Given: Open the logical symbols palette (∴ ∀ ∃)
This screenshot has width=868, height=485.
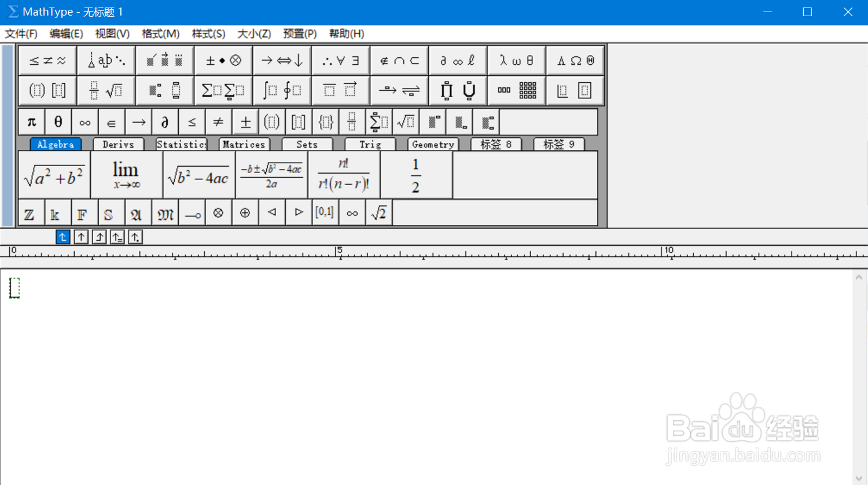Looking at the screenshot, I should click(x=340, y=60).
